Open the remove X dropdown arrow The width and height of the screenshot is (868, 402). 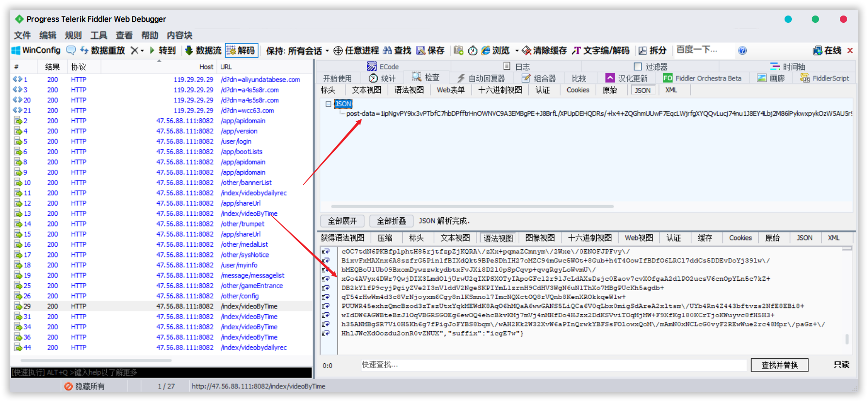pyautogui.click(x=142, y=51)
